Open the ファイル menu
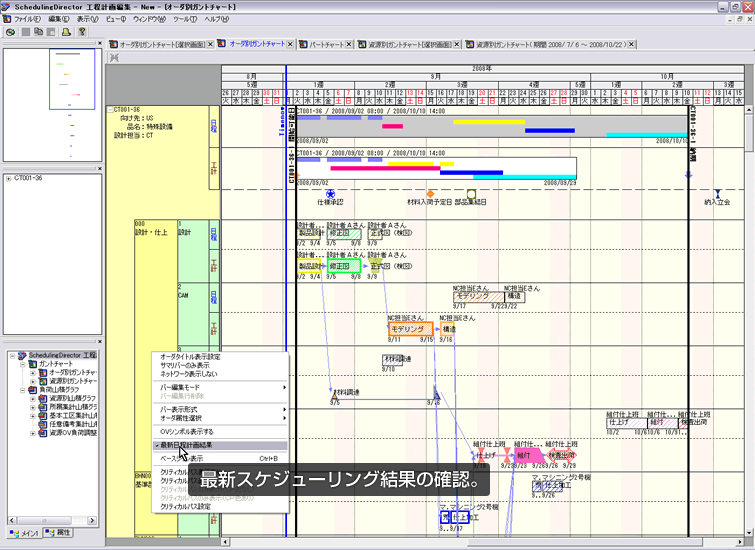 (27, 19)
